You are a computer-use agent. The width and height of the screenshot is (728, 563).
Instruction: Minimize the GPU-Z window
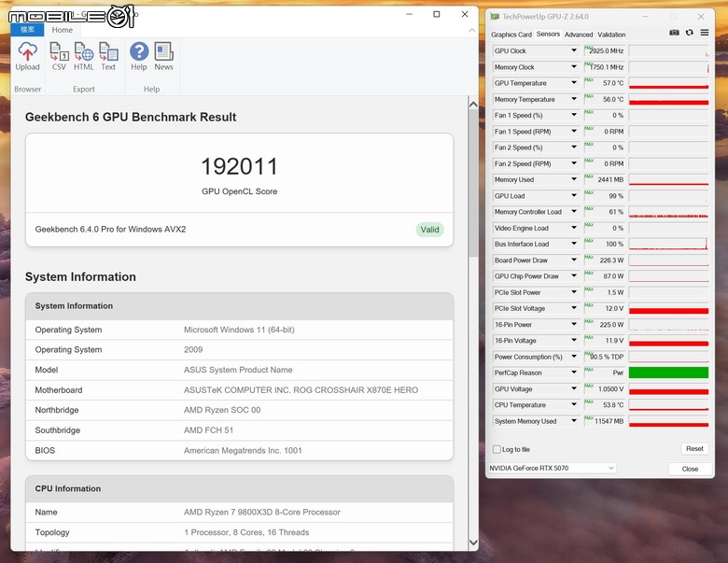tap(645, 16)
